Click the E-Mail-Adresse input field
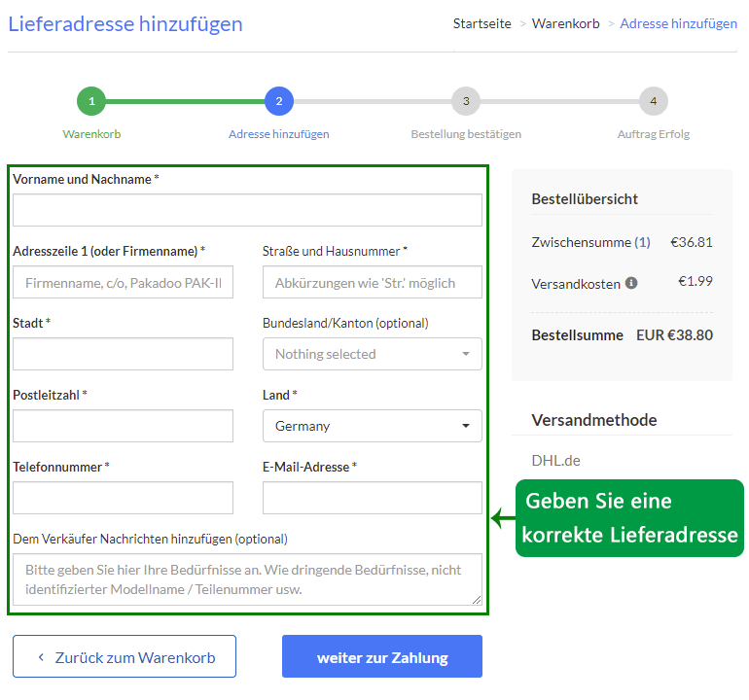This screenshot has width=749, height=700. point(372,498)
